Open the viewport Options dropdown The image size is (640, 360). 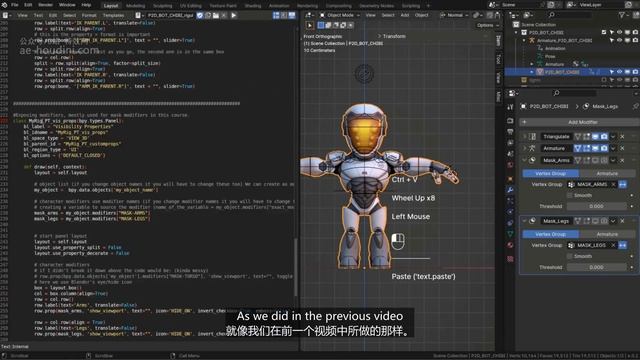(x=488, y=25)
